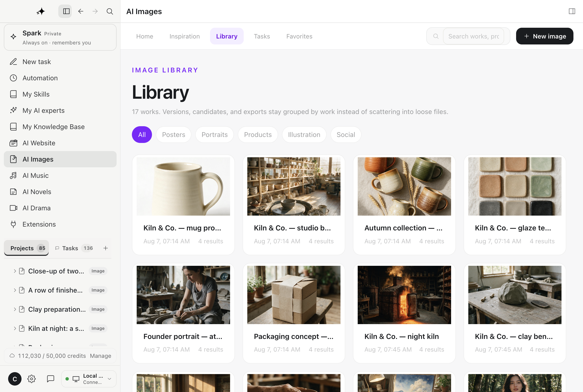The height and width of the screenshot is (392, 583).
Task: Click the pencil icon beside New task
Action: (13, 62)
